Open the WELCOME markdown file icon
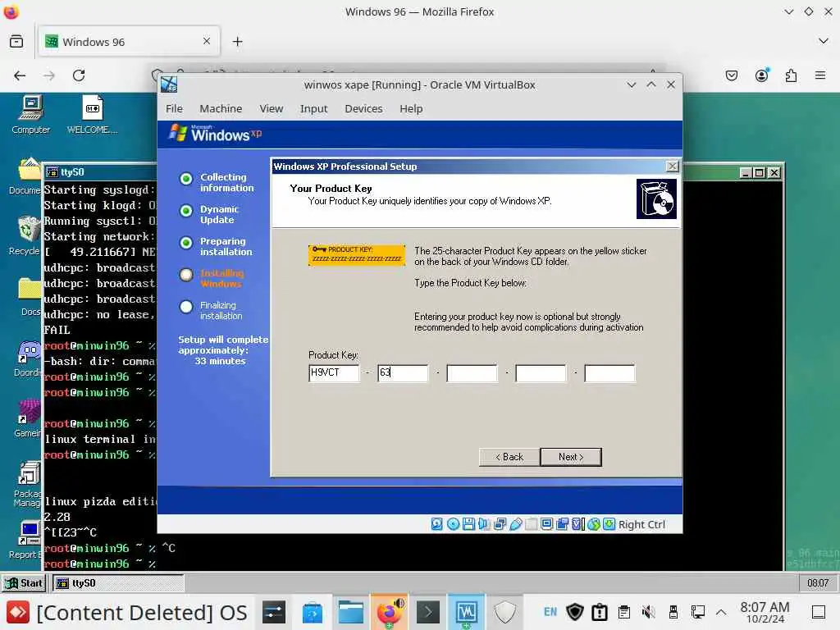The height and width of the screenshot is (630, 840). click(92, 115)
